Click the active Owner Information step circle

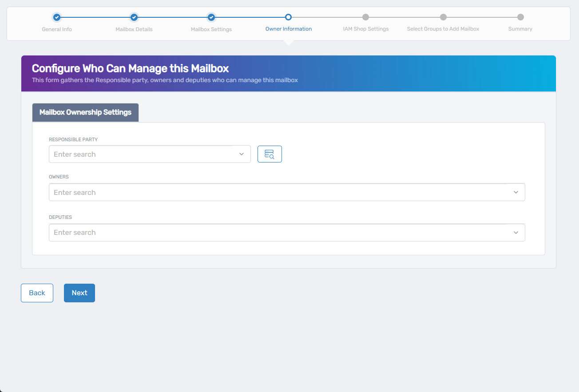point(288,17)
